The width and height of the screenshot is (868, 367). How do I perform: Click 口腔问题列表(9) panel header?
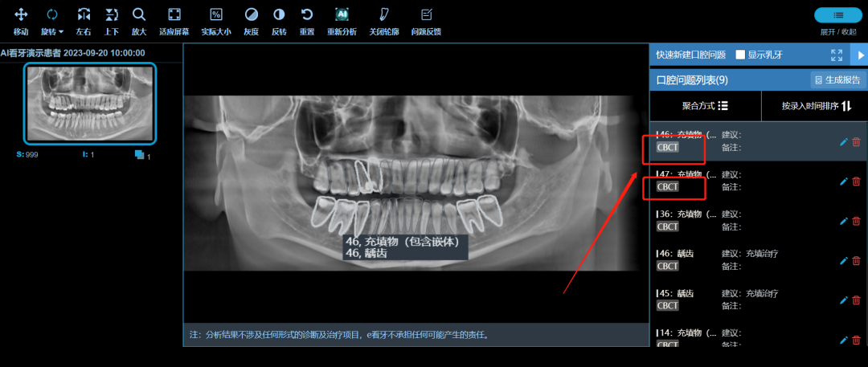click(692, 80)
